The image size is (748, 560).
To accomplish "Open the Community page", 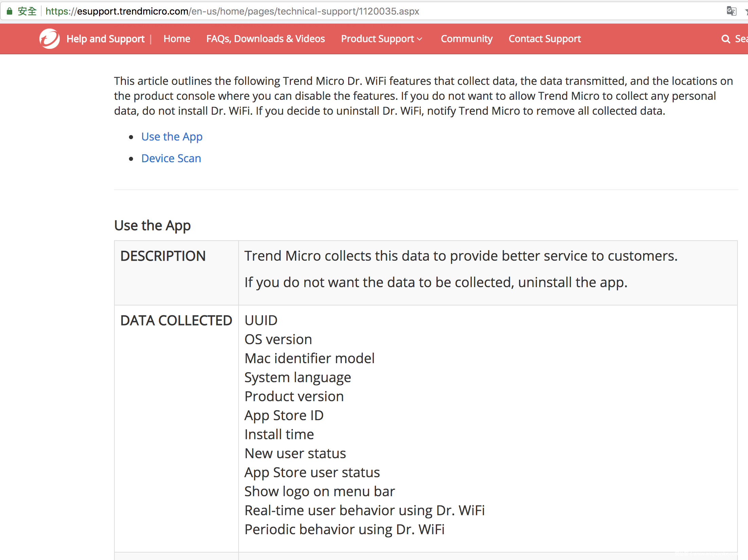I will (466, 39).
